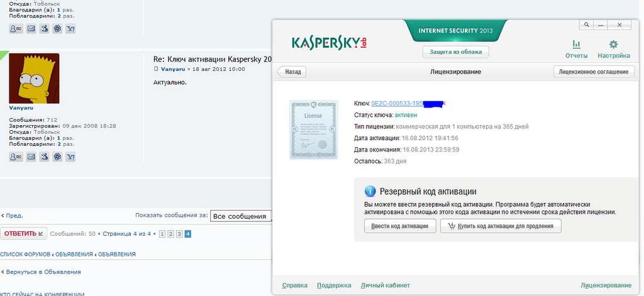Click the ЛС private message icon in the topmost post
The height and width of the screenshot is (296, 644).
(x=16, y=29)
